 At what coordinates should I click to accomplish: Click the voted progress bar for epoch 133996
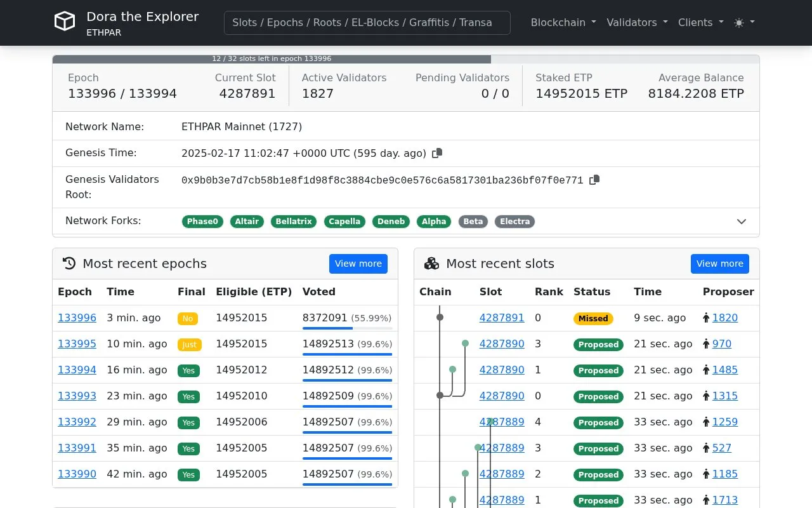tap(348, 328)
